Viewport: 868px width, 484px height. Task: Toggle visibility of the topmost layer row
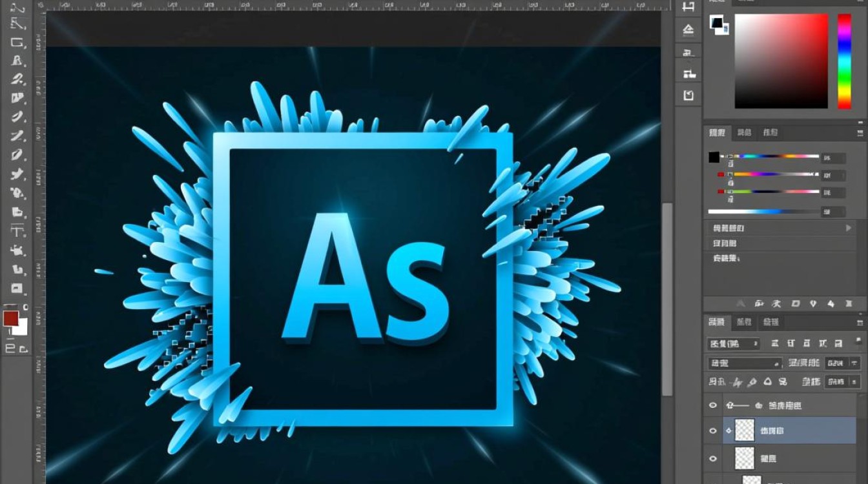click(713, 405)
